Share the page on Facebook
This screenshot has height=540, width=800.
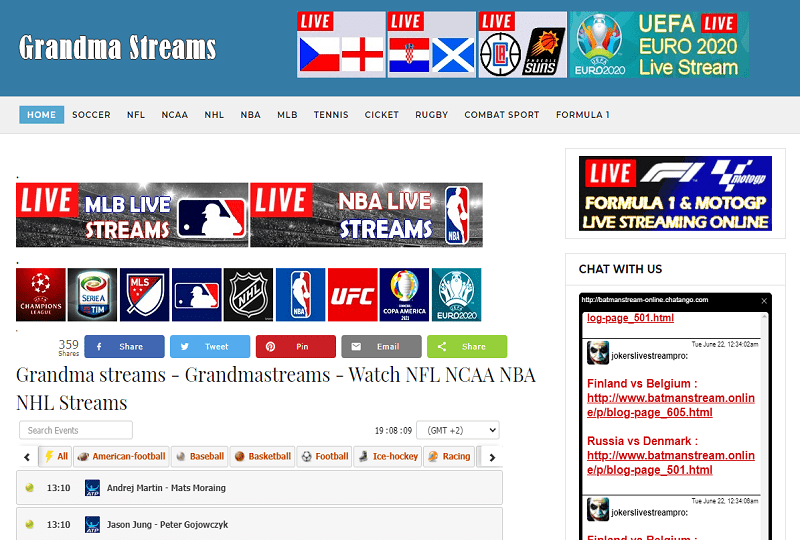tap(124, 347)
